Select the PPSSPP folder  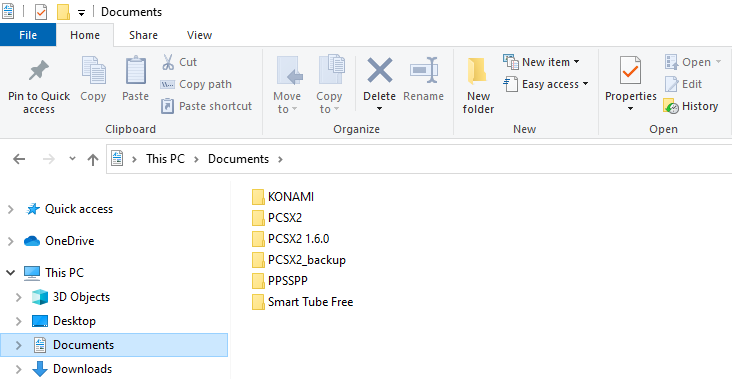[280, 281]
